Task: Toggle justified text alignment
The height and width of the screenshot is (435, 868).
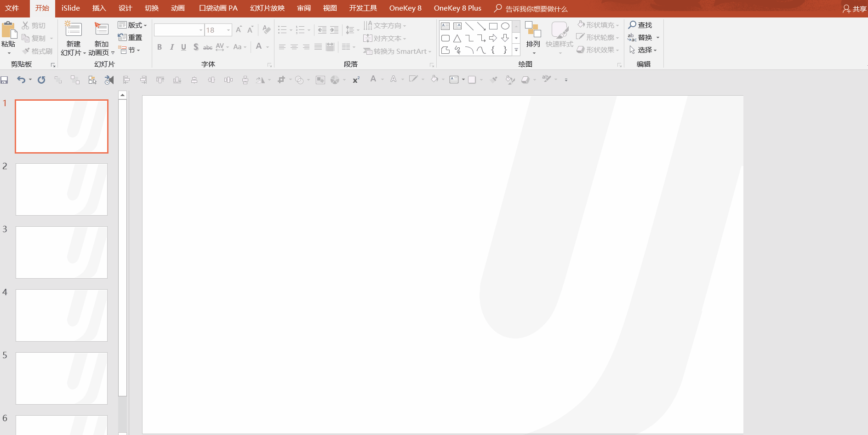Action: 318,47
